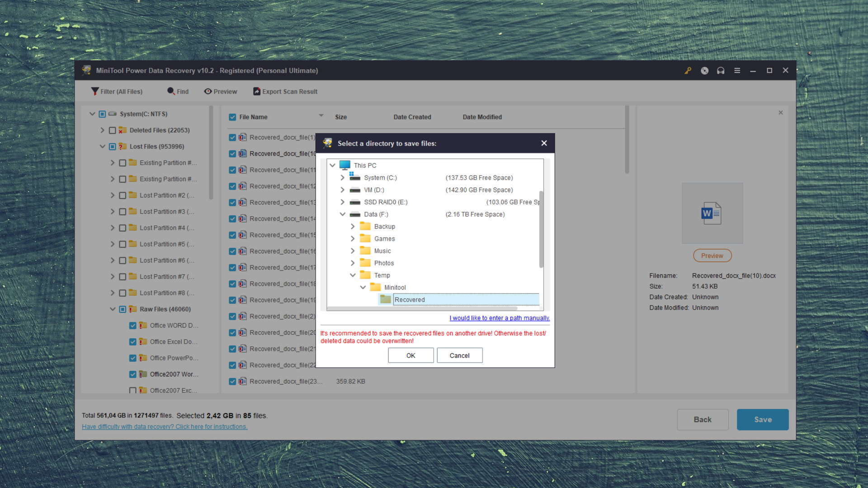The image size is (868, 488).
Task: Toggle checkbox for Recovered_docx_file(23)
Action: (x=232, y=381)
